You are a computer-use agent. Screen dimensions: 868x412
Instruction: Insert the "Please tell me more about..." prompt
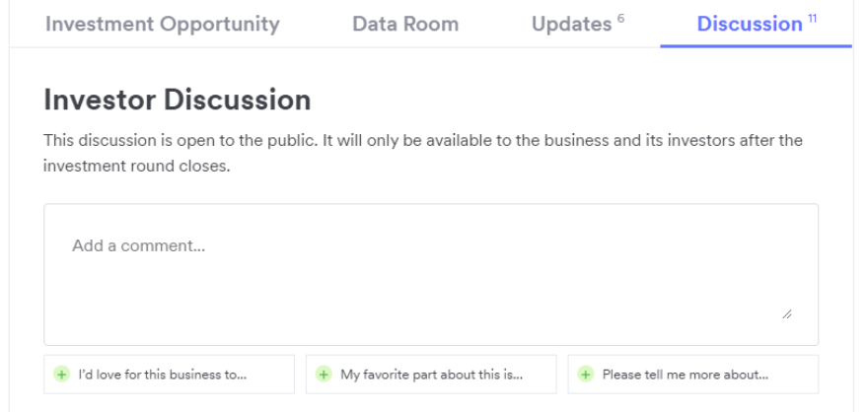click(693, 375)
